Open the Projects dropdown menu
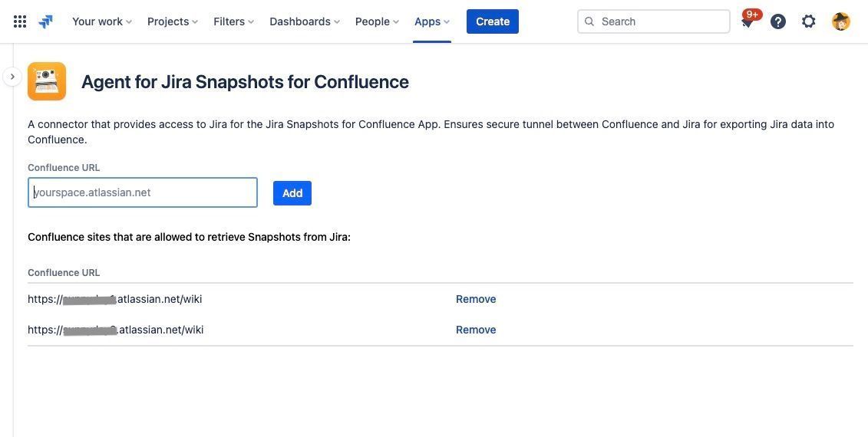Screen dimensions: 868x437 click(x=172, y=21)
